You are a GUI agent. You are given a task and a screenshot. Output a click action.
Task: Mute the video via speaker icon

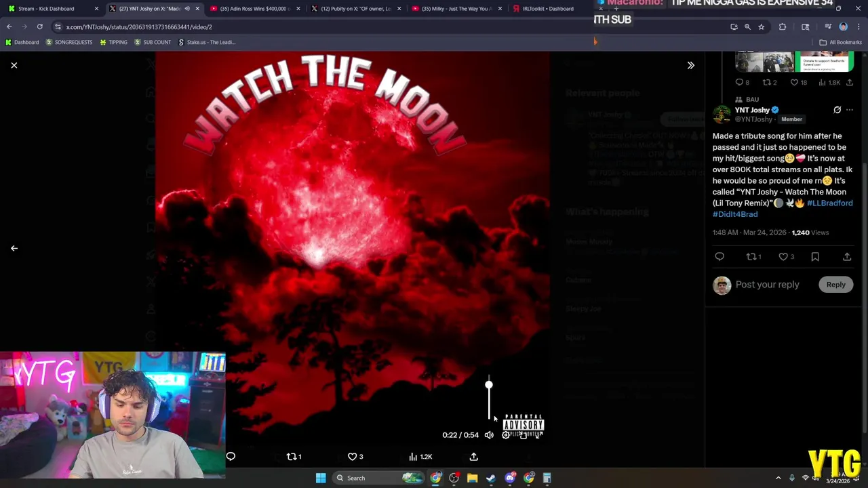[x=489, y=435]
